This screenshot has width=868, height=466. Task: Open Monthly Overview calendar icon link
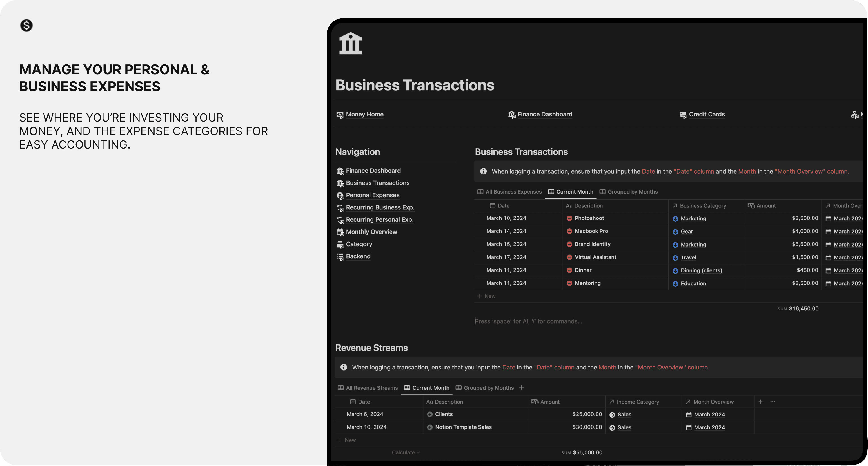[x=340, y=232]
